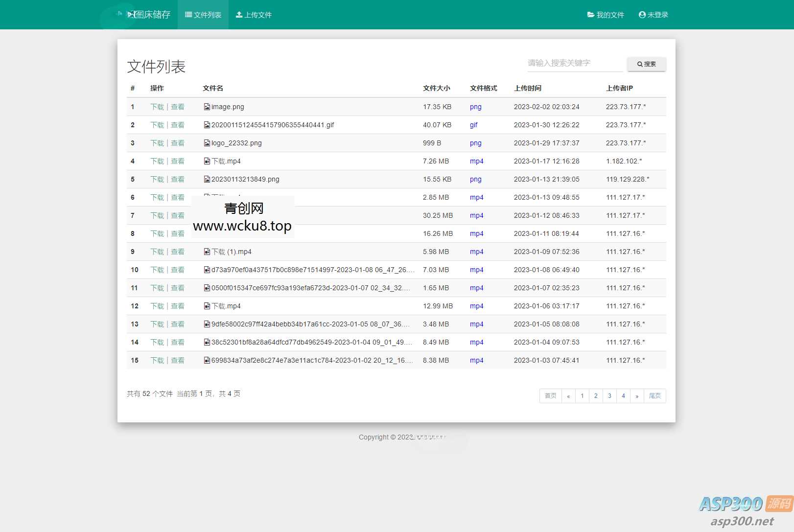Focus the search keyword input field
This screenshot has height=532, width=794.
pos(575,63)
